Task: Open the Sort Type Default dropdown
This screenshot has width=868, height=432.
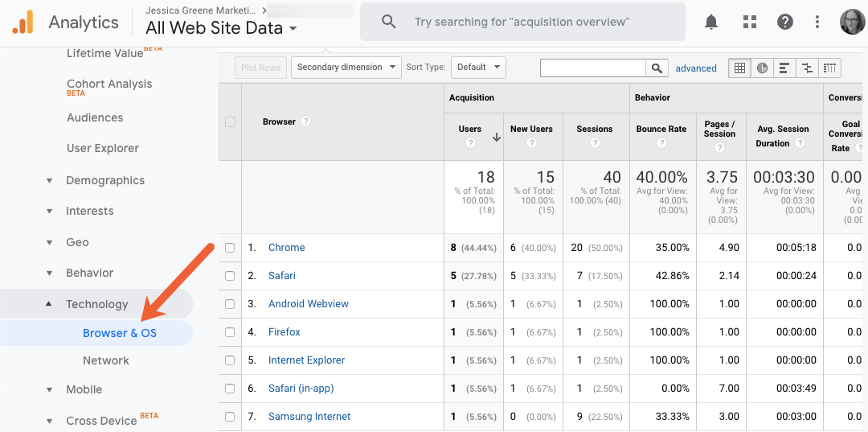Action: tap(478, 68)
